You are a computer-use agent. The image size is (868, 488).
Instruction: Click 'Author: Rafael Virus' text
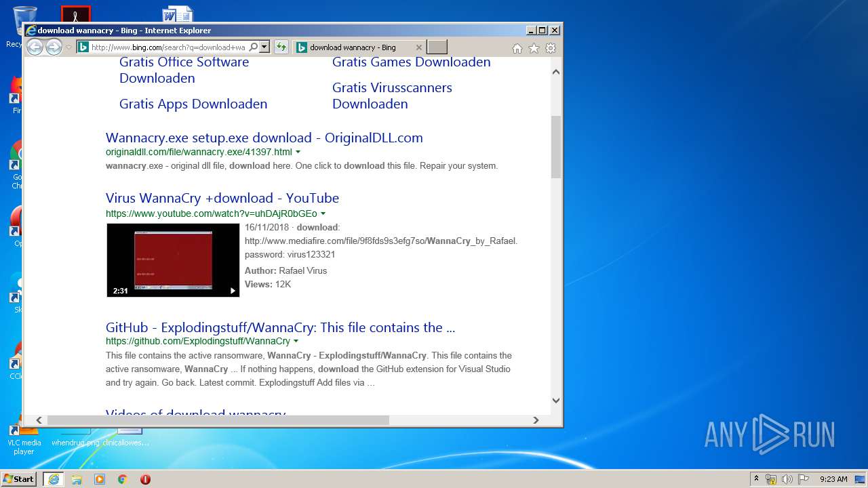[x=285, y=270]
